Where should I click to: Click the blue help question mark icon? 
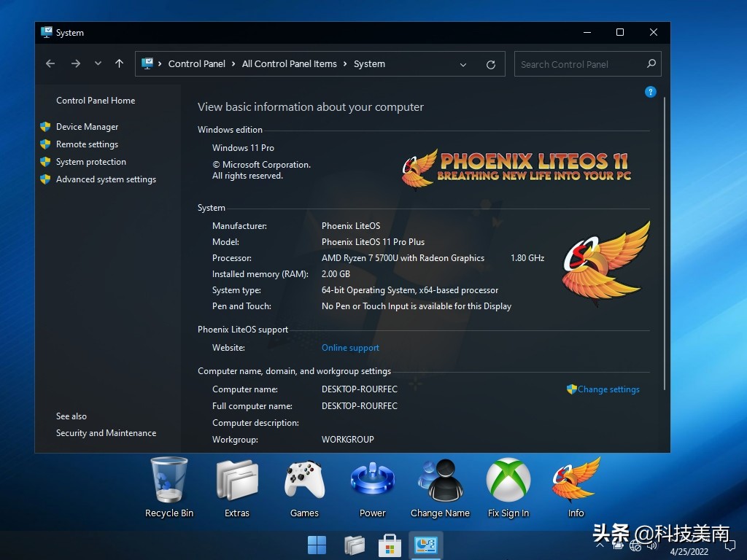click(650, 92)
